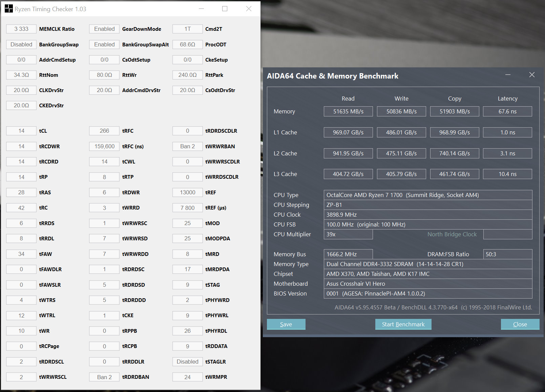This screenshot has width=545, height=392.
Task: Click the Latency column header in AIDA64
Action: click(507, 99)
